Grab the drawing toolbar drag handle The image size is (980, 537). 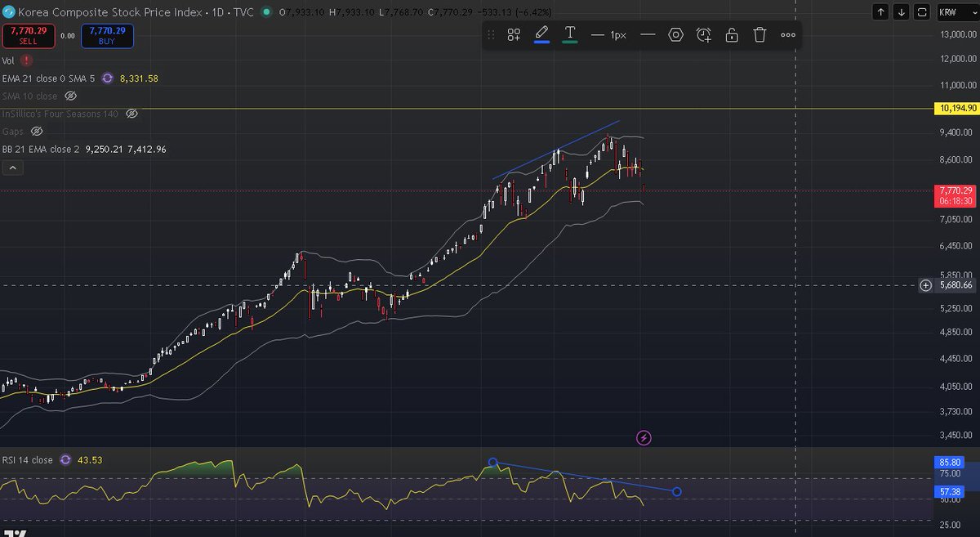pos(491,34)
